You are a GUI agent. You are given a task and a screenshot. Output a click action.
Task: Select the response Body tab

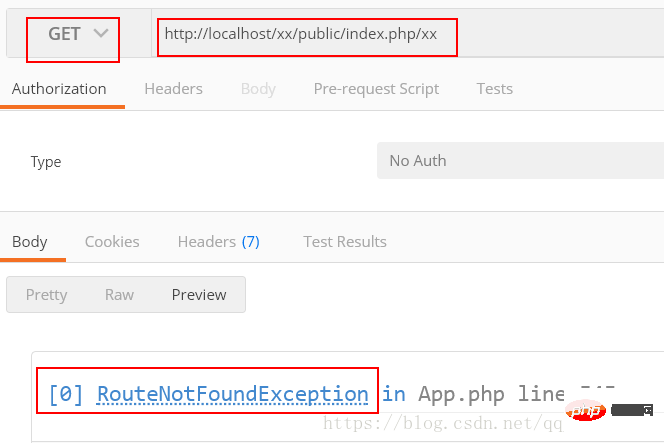point(30,242)
